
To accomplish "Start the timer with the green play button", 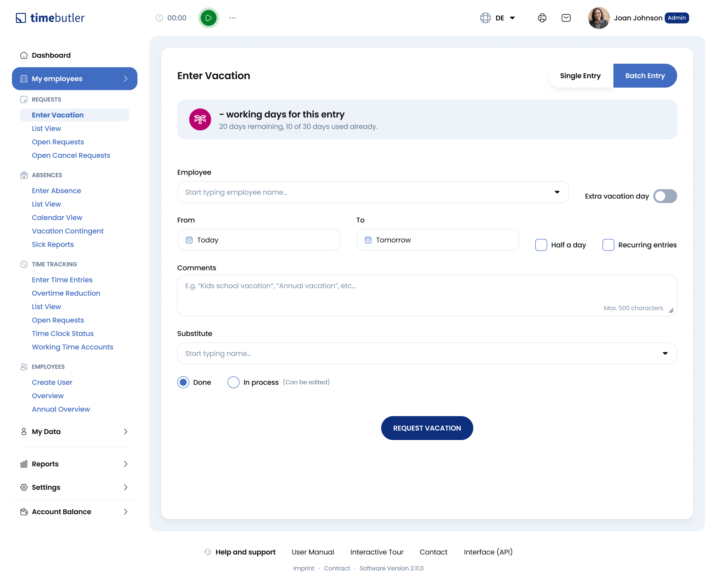I will 208,18.
